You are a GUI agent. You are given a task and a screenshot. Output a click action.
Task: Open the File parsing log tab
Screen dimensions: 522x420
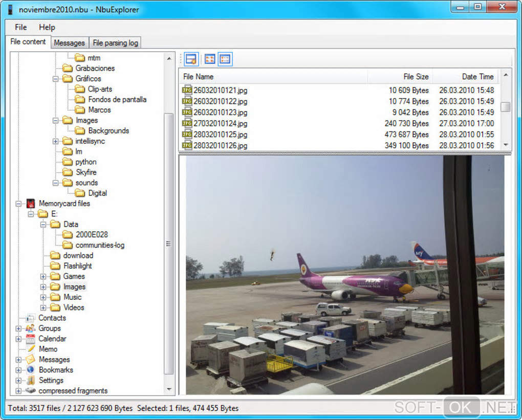coord(115,43)
